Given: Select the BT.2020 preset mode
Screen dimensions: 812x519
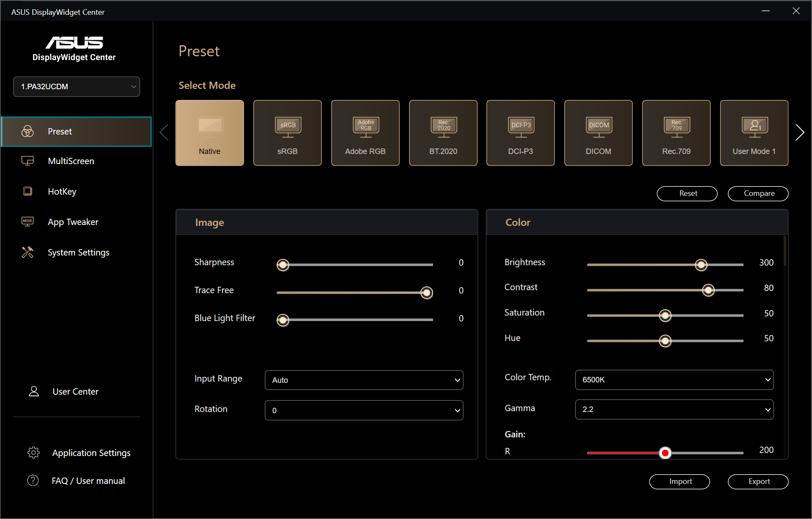Looking at the screenshot, I should click(443, 133).
